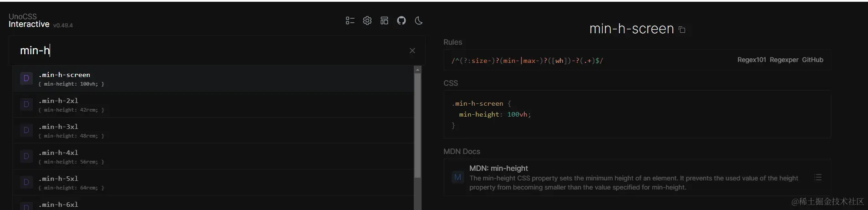Image resolution: width=868 pixels, height=210 pixels.
Task: Copy min-h-screen using the copy icon
Action: [682, 30]
